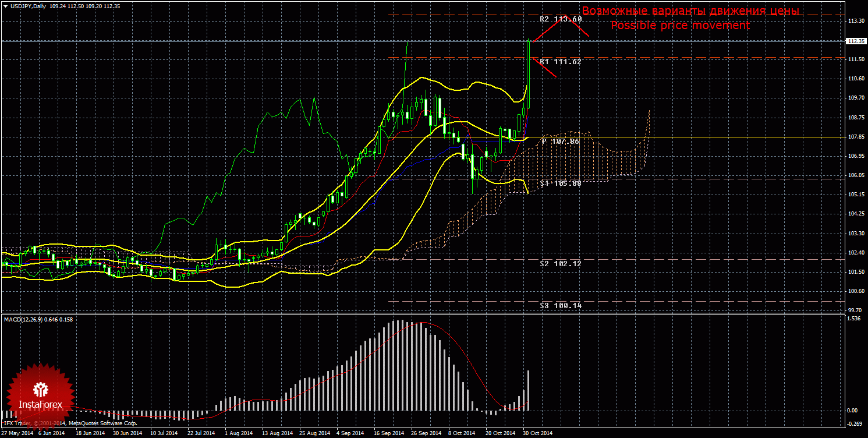Click the 30 Oct 2014 date on time axis
The height and width of the screenshot is (438, 868).
(537, 433)
